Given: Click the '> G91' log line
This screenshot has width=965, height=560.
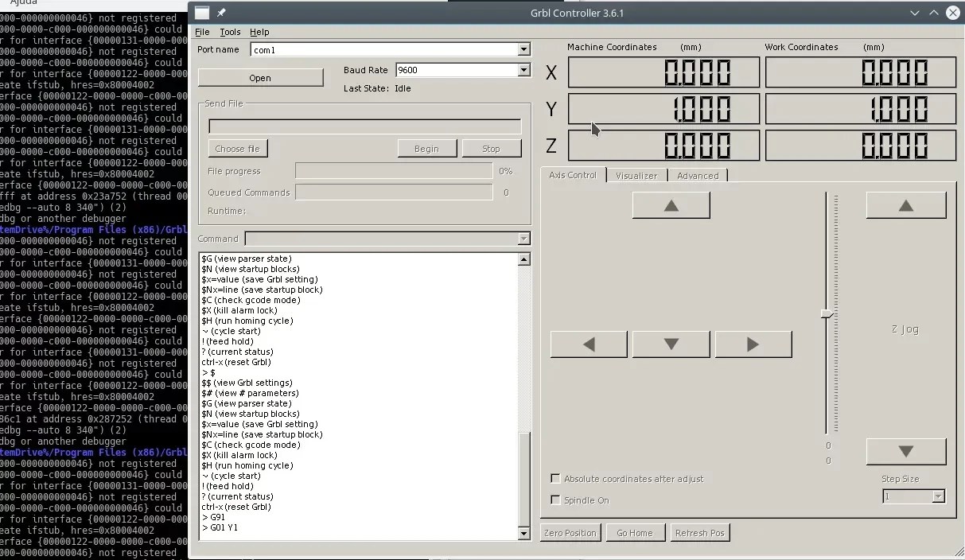Looking at the screenshot, I should click(x=213, y=517).
